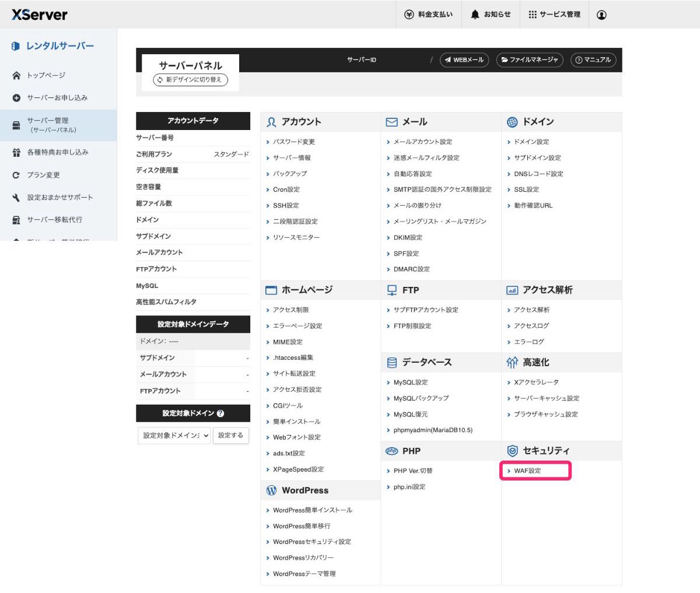Click the user account profile icon
The height and width of the screenshot is (593, 700).
(x=601, y=15)
